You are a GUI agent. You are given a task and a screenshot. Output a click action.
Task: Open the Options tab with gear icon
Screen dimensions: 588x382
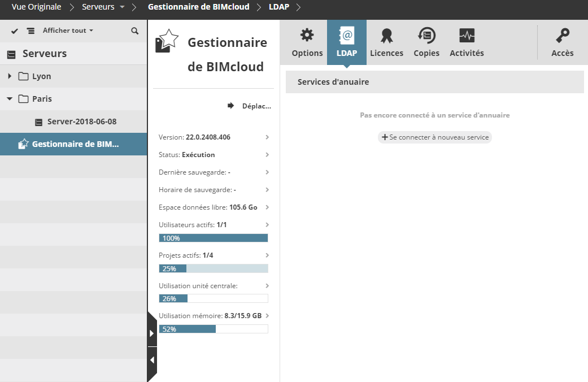pyautogui.click(x=307, y=42)
